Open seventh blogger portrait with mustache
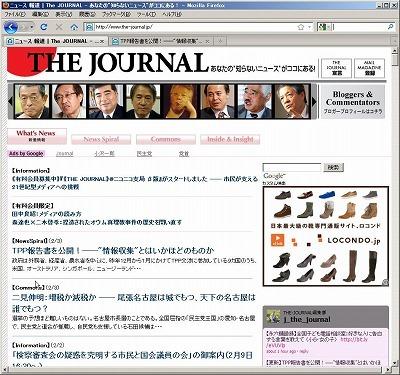The width and height of the screenshot is (400, 375). click(255, 101)
